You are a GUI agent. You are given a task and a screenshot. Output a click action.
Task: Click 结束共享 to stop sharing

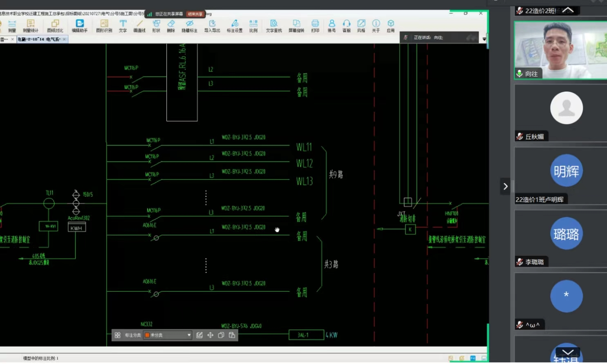(195, 14)
